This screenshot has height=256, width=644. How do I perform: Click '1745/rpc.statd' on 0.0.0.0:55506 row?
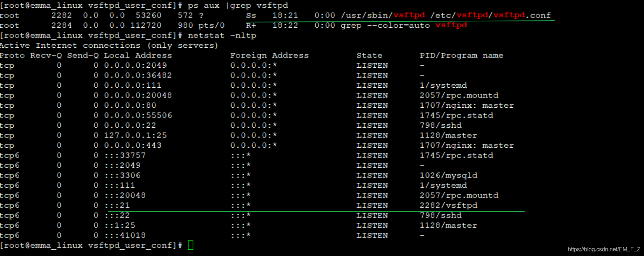[456, 115]
